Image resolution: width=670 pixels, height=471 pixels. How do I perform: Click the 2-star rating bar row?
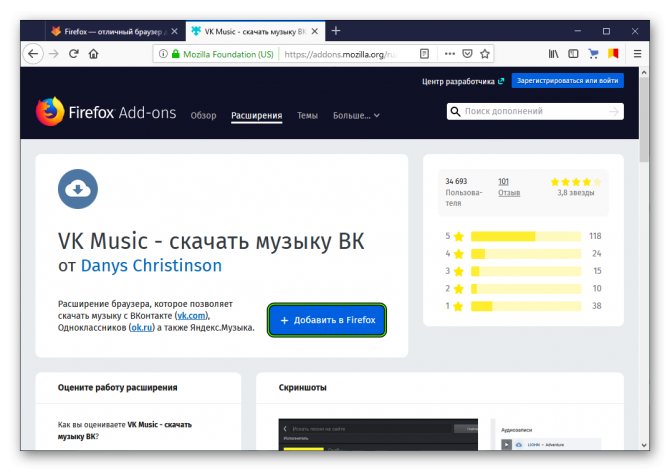523,288
